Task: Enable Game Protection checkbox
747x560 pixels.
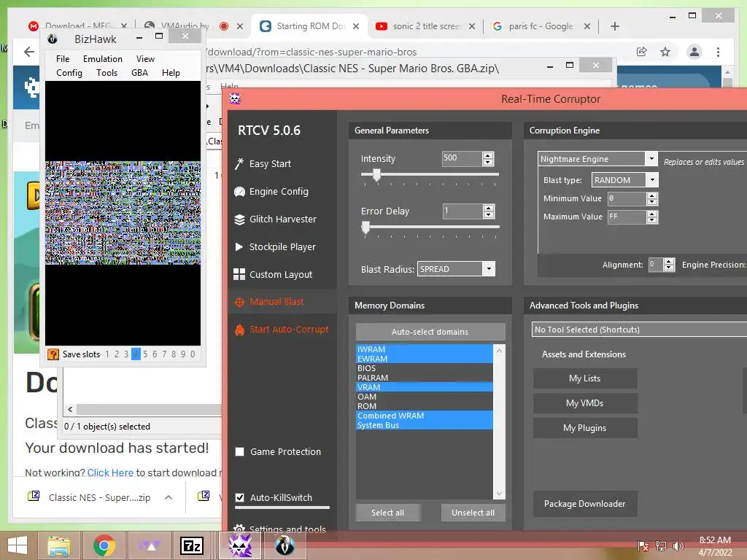Action: (x=239, y=451)
